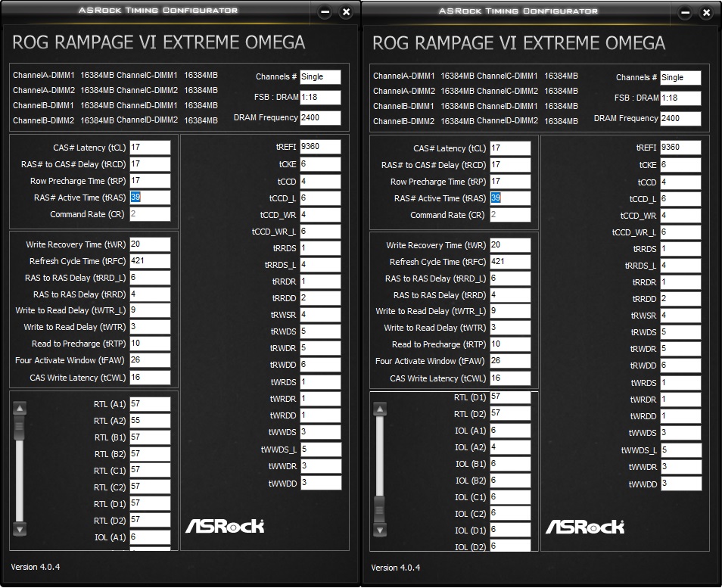This screenshot has width=722, height=588.
Task: Click the tCKE value field in left window
Action: 320,164
